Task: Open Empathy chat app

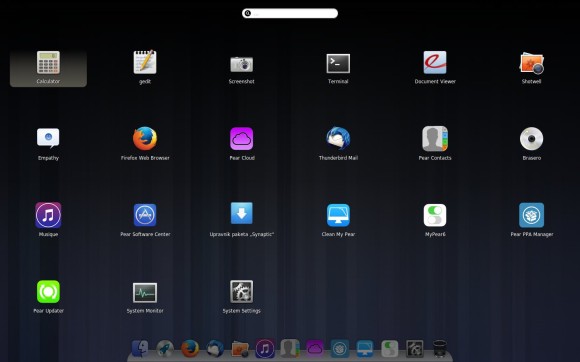Action: point(48,138)
